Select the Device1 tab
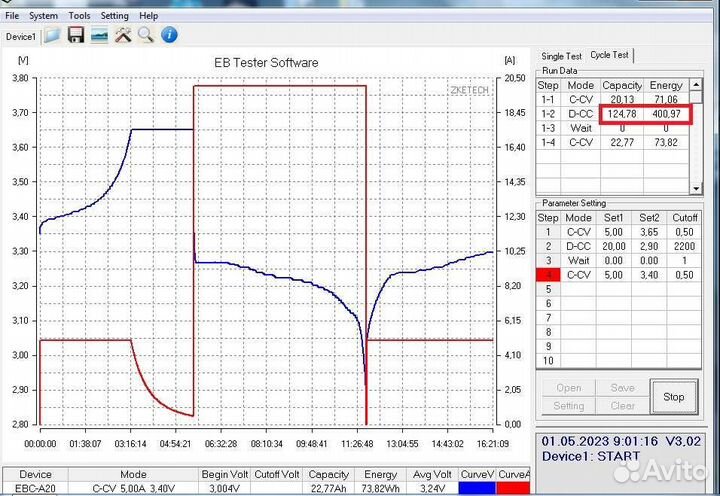The image size is (720, 496). [21, 37]
